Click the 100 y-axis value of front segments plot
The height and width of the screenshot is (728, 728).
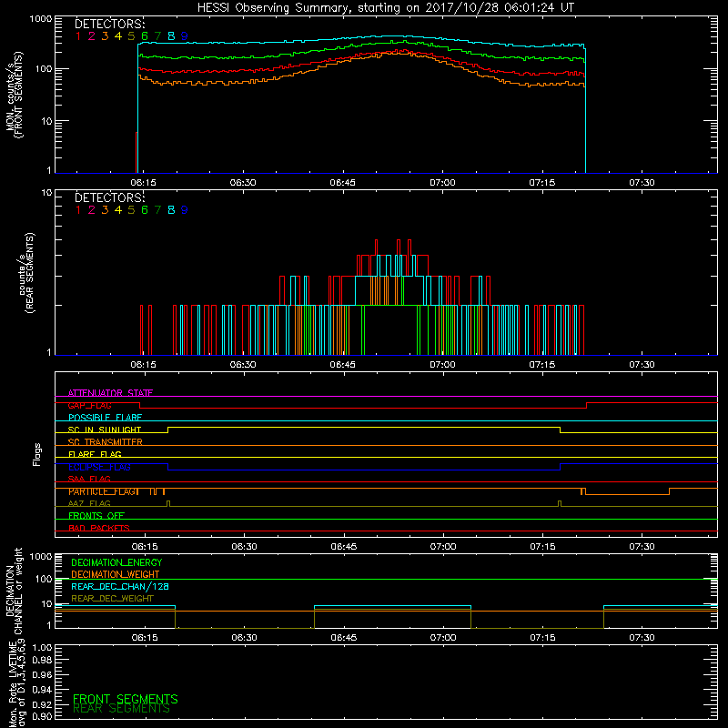coord(44,69)
